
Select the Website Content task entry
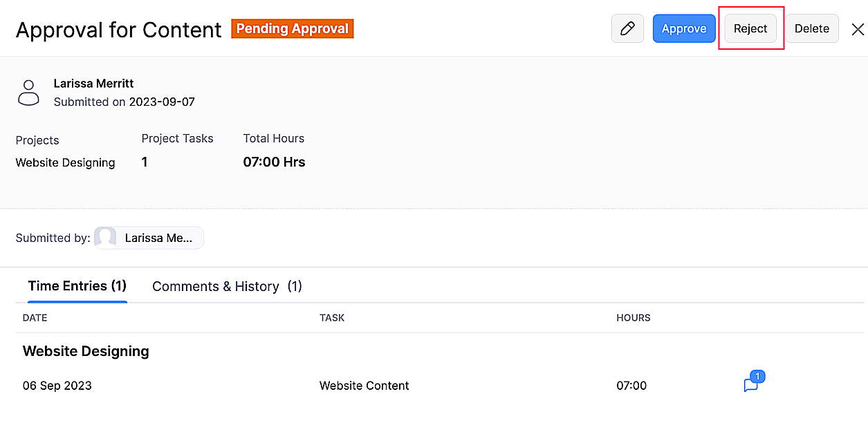pyautogui.click(x=364, y=386)
